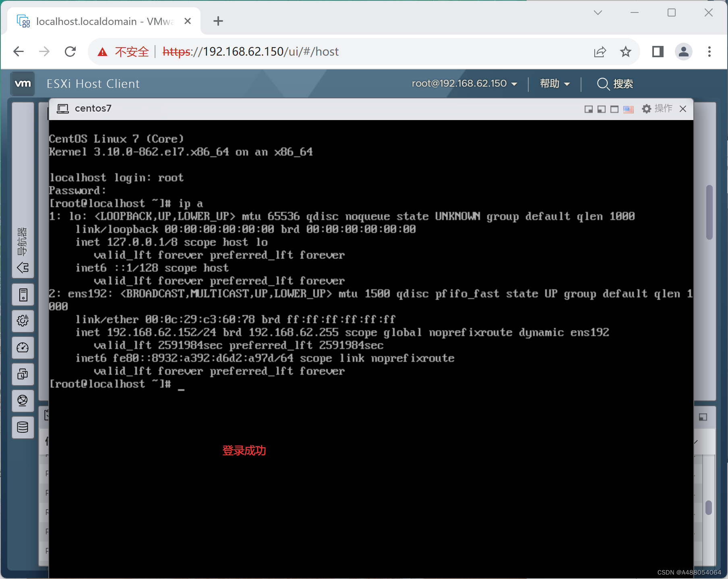Go back in browser history
Image resolution: width=728 pixels, height=579 pixels.
click(19, 52)
